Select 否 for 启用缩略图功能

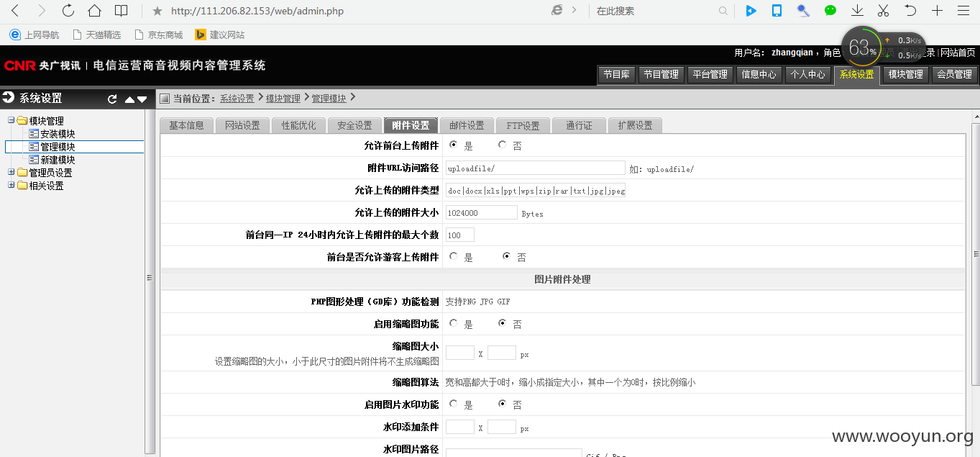(x=503, y=324)
